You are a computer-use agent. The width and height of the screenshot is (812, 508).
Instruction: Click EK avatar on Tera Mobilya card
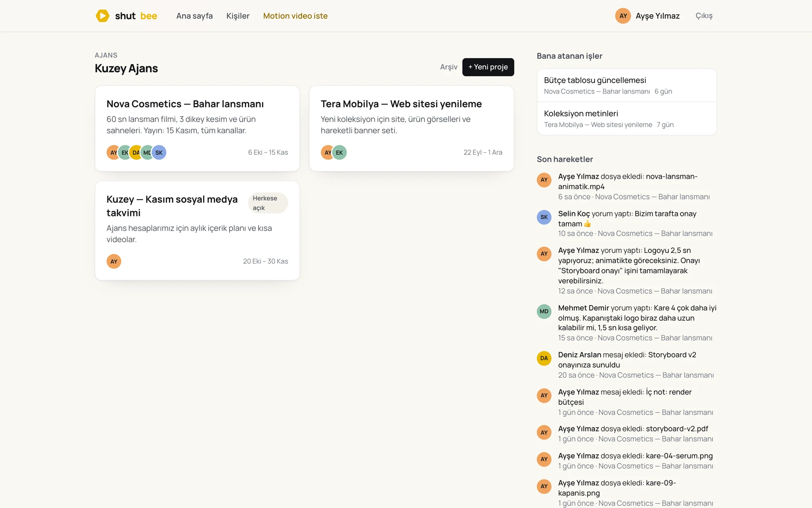point(339,152)
